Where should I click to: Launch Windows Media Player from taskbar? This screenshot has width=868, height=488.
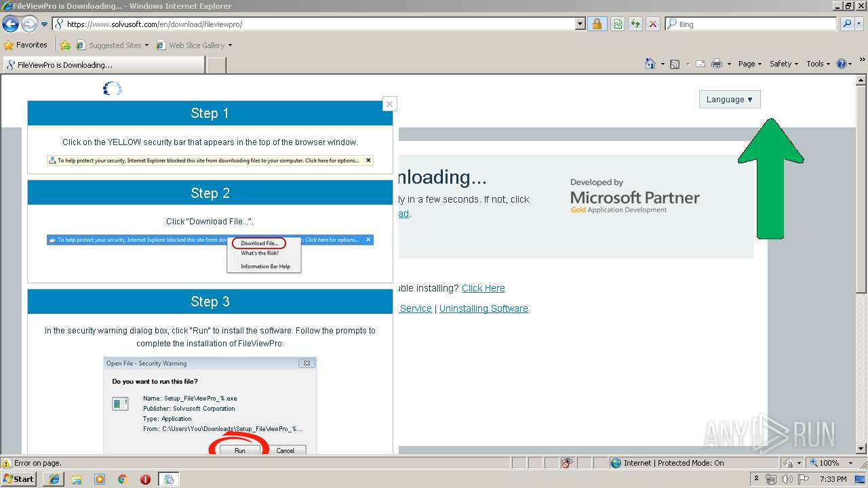100,479
